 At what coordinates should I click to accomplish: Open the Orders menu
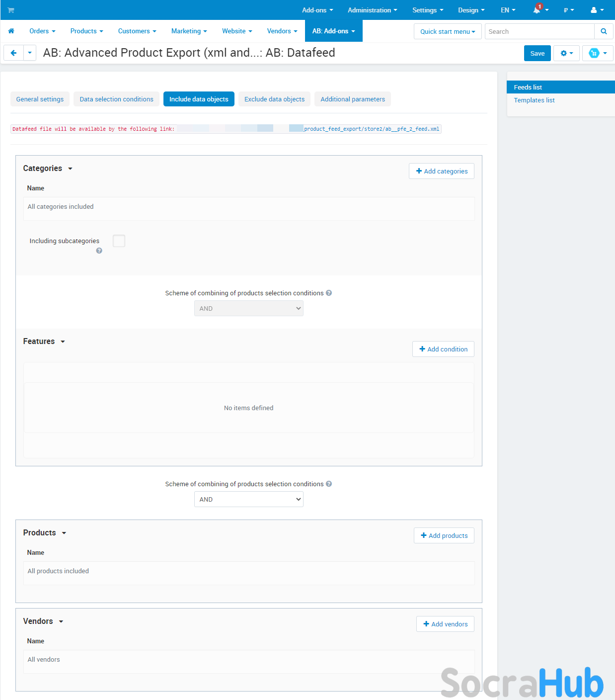point(42,31)
